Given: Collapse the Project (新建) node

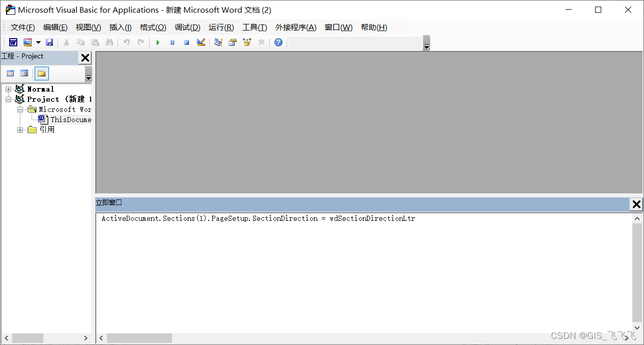Looking at the screenshot, I should click(8, 99).
